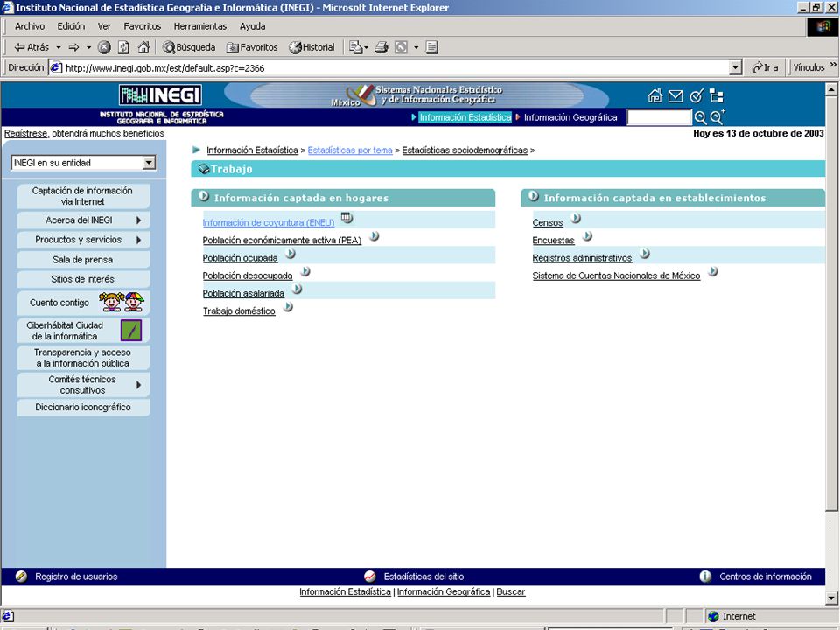The width and height of the screenshot is (840, 630).
Task: Click the arrow icon beside Encuestas
Action: 587,235
